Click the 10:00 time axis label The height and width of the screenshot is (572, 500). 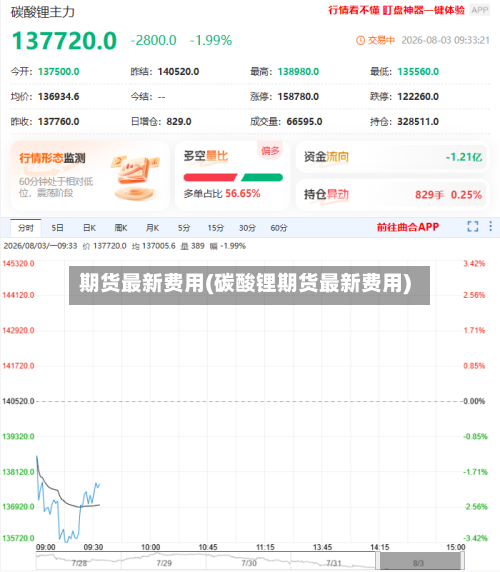(x=151, y=547)
